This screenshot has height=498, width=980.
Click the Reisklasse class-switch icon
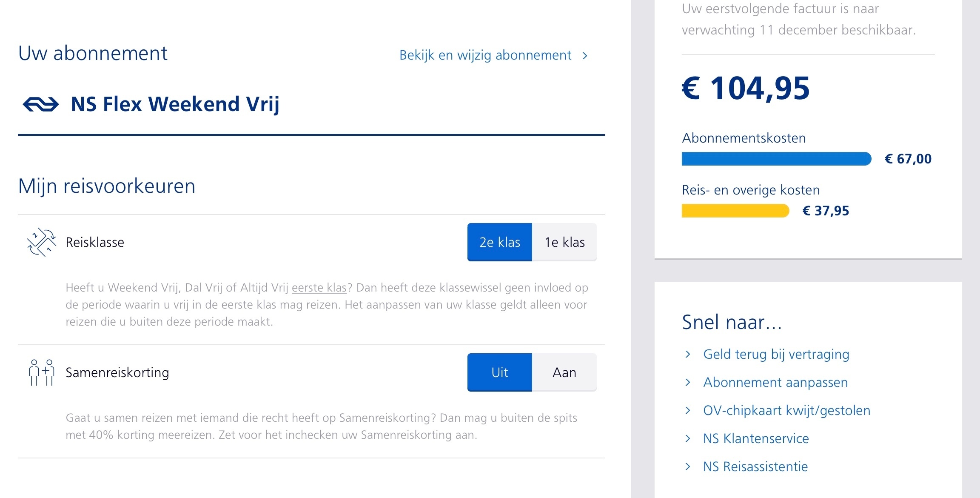[x=41, y=242]
